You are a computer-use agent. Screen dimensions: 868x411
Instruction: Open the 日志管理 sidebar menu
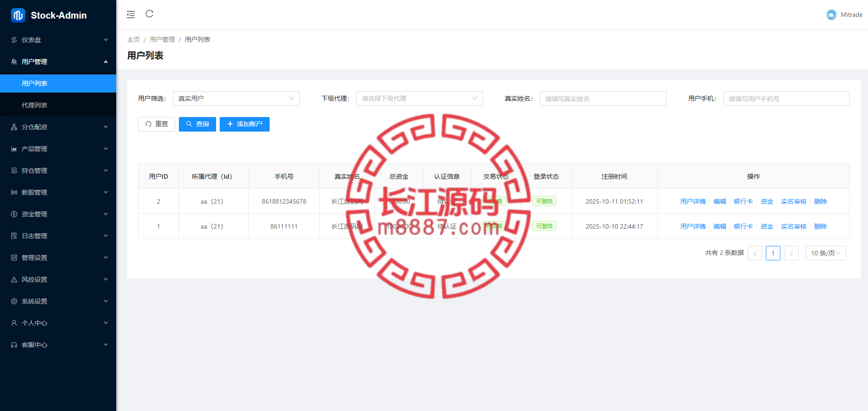(x=58, y=236)
